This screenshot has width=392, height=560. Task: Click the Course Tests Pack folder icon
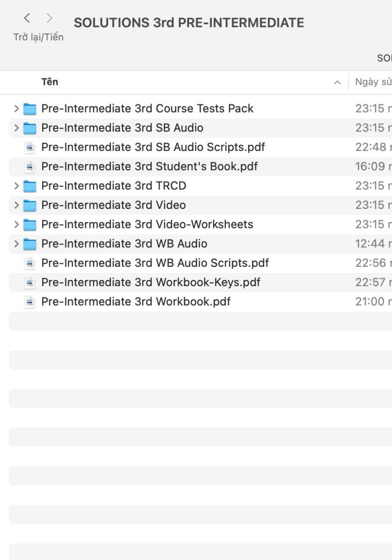click(30, 109)
